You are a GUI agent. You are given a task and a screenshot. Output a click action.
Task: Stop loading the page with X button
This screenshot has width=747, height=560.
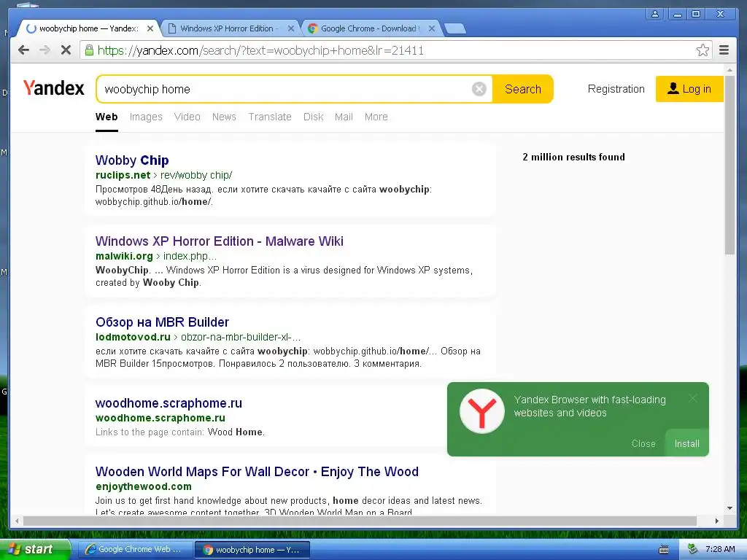[66, 50]
